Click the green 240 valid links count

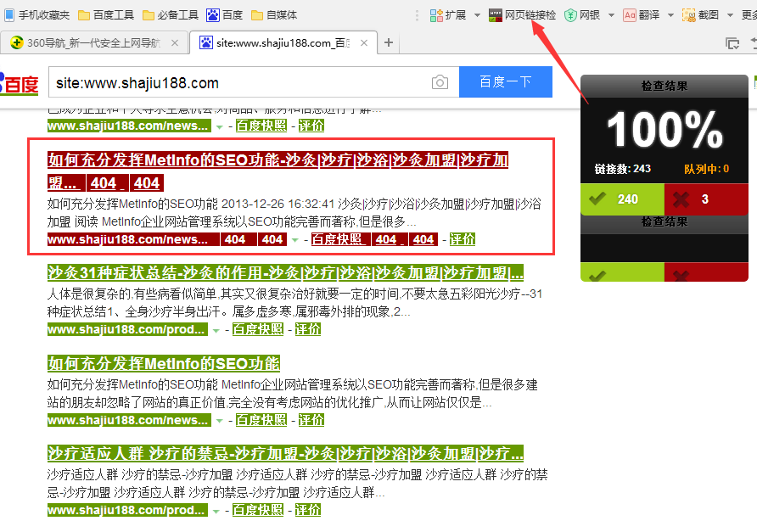(x=628, y=199)
